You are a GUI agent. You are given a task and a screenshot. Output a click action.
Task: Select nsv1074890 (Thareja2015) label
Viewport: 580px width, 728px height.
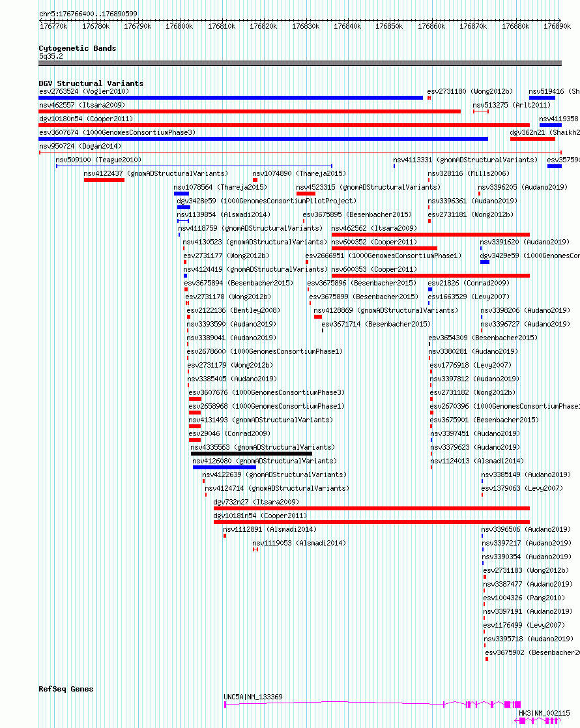[299, 173]
